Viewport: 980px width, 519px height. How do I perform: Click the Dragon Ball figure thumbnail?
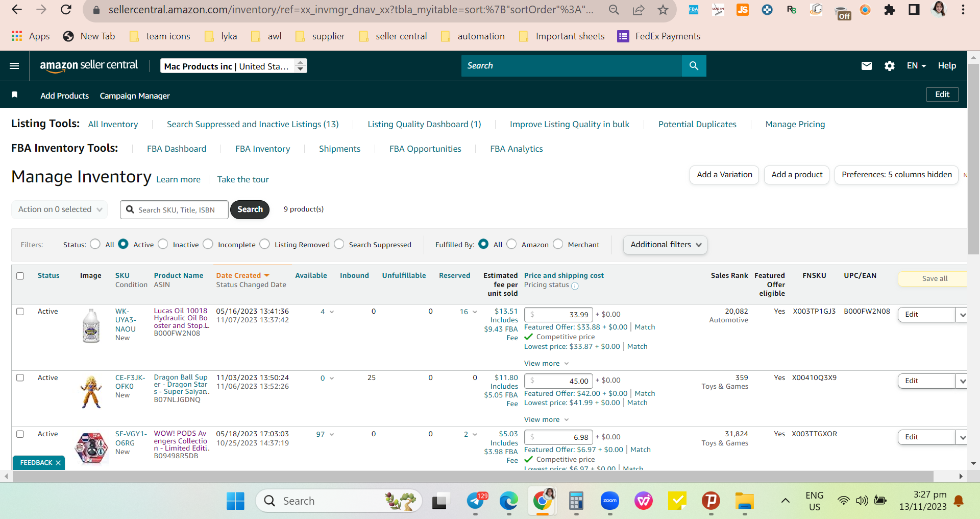91,392
